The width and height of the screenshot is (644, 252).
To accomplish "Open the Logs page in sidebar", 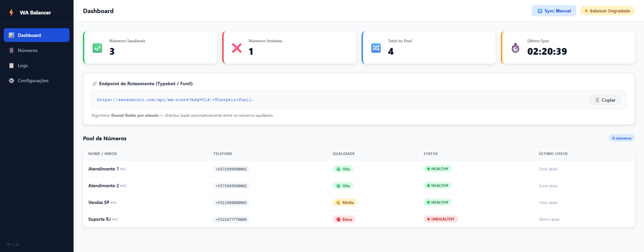I will [x=23, y=65].
